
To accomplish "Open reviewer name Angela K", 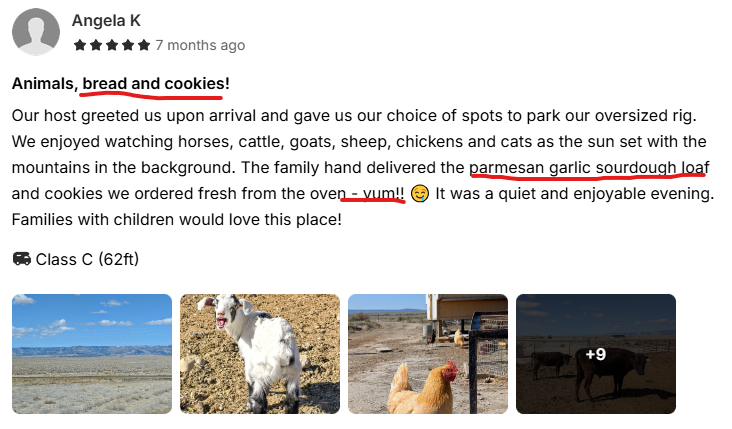I will (x=104, y=20).
